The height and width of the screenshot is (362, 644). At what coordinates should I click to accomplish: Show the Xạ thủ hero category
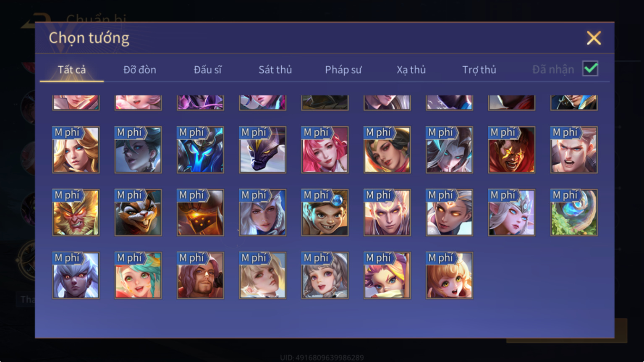click(411, 70)
